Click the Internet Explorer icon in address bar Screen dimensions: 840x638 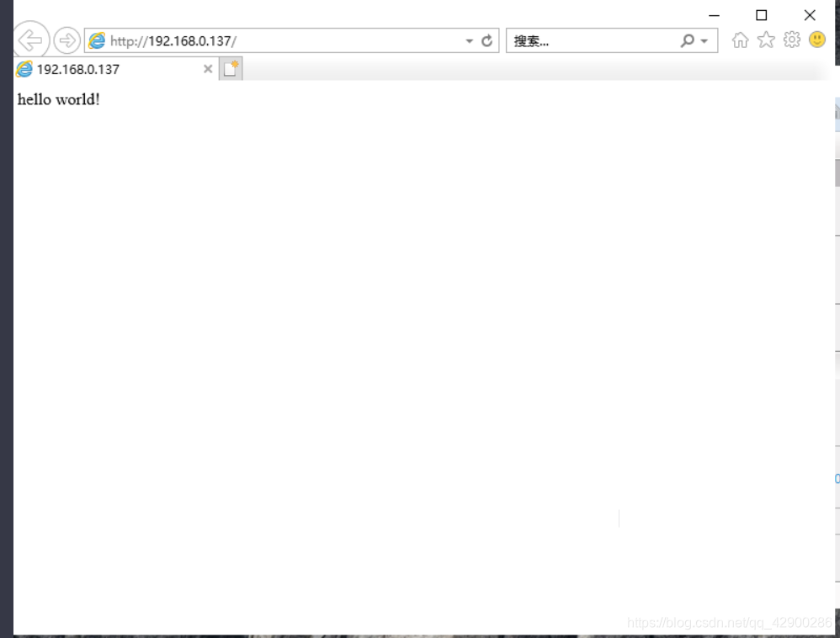97,40
